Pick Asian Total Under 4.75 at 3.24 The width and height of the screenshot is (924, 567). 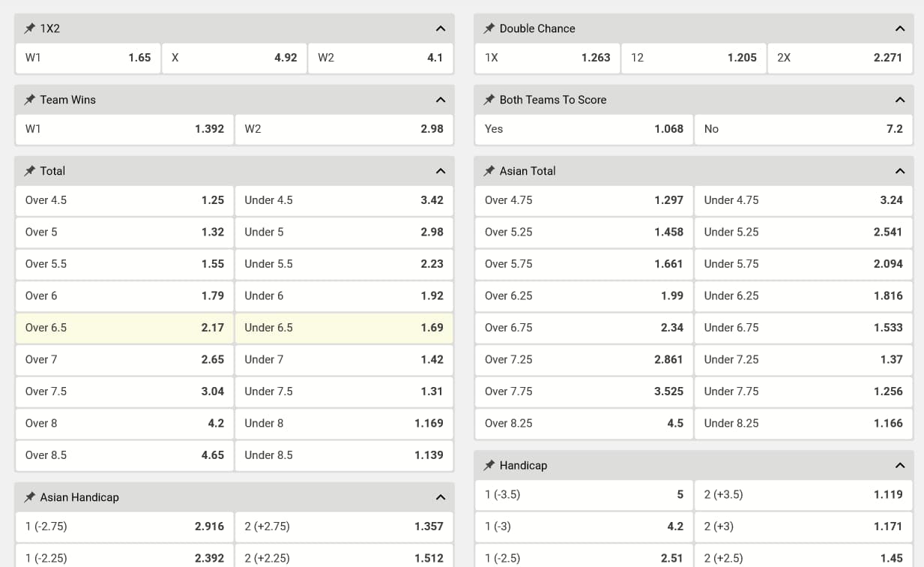(x=803, y=200)
